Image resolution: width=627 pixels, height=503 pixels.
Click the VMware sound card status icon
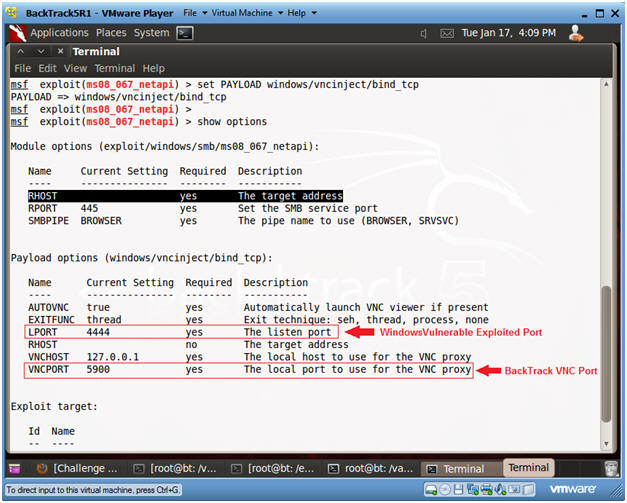coord(501,489)
